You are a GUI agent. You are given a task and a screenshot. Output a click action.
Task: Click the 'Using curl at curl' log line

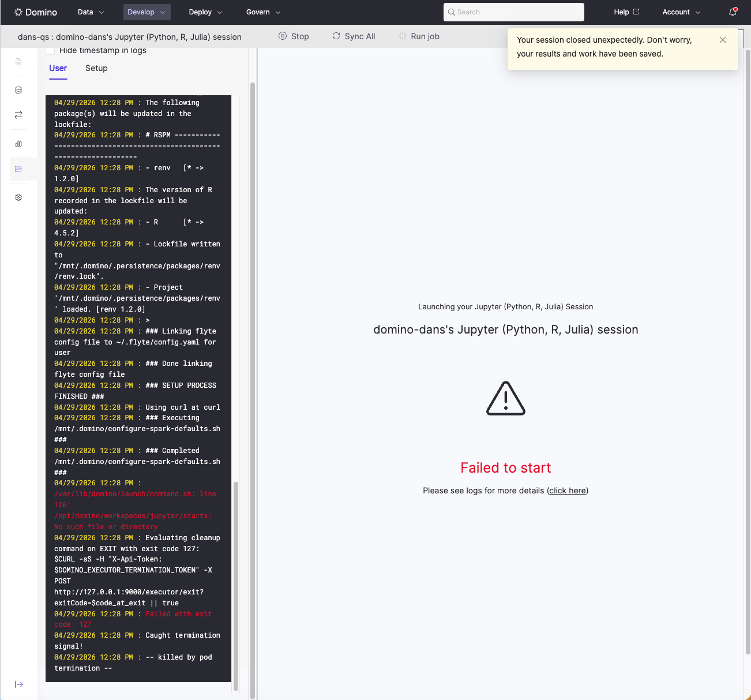point(137,407)
